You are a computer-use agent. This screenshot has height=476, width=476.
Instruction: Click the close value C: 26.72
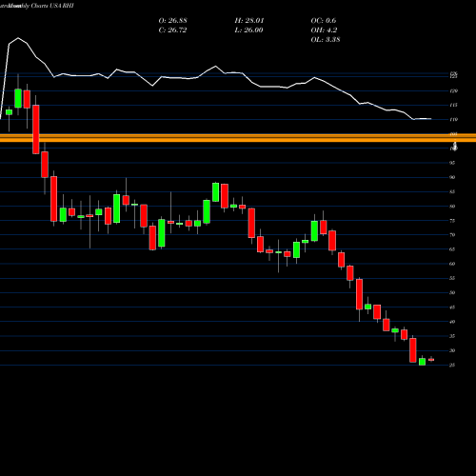coord(172,30)
